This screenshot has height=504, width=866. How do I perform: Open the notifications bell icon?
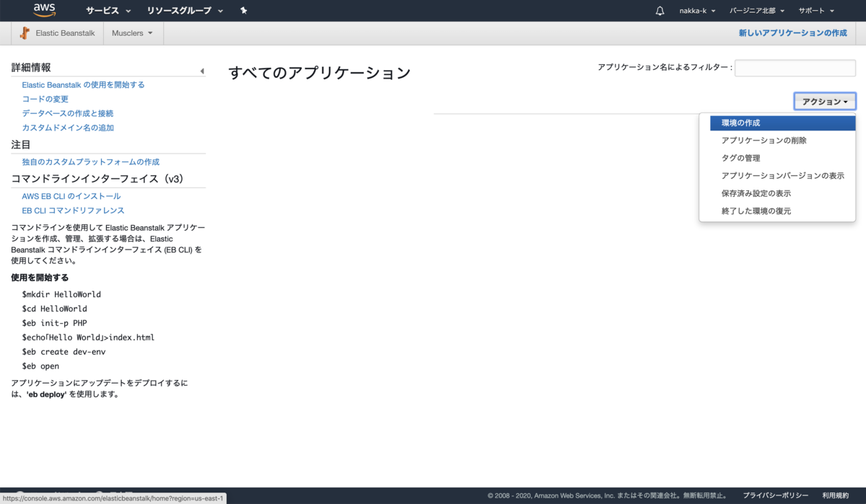tap(660, 11)
